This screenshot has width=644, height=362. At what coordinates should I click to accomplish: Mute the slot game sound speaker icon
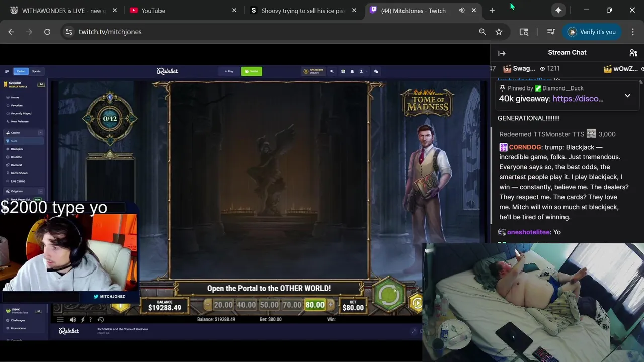73,320
